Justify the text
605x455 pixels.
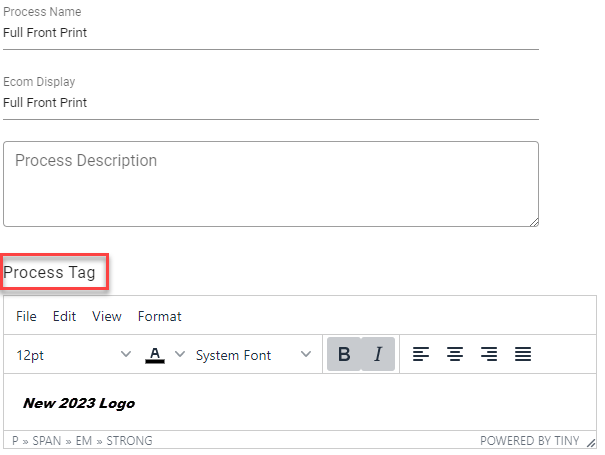523,354
